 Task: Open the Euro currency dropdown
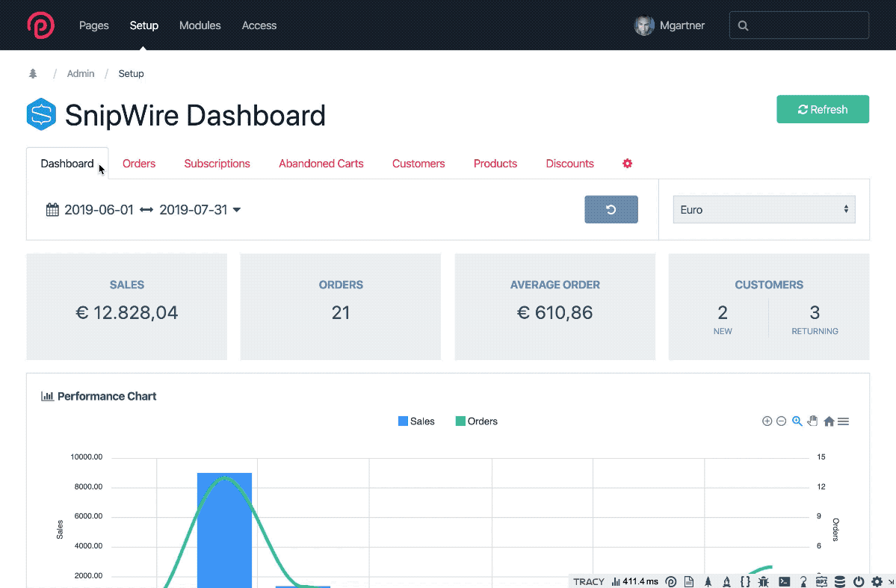(x=764, y=210)
